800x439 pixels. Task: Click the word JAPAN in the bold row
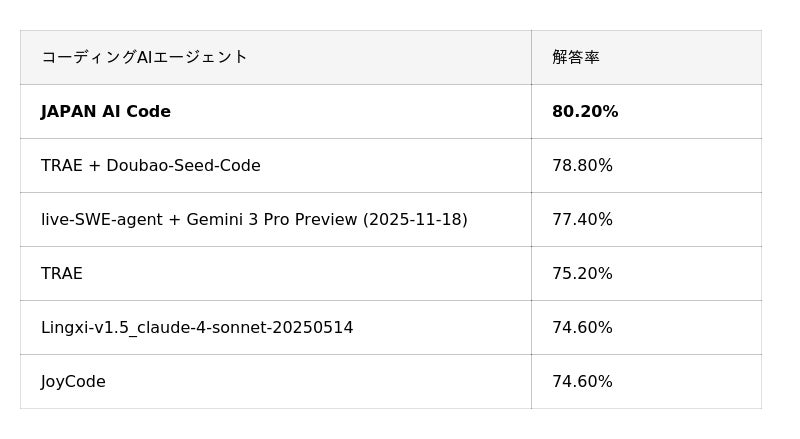(69, 112)
